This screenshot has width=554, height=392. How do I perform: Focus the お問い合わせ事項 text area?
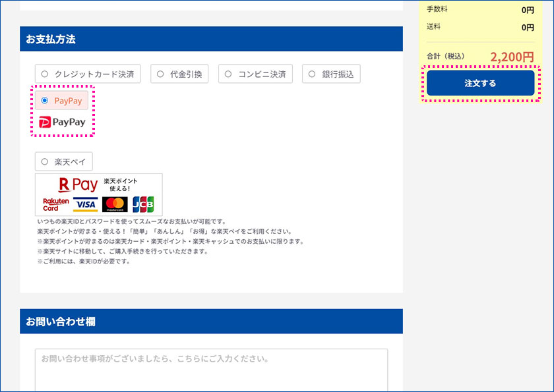(211, 370)
